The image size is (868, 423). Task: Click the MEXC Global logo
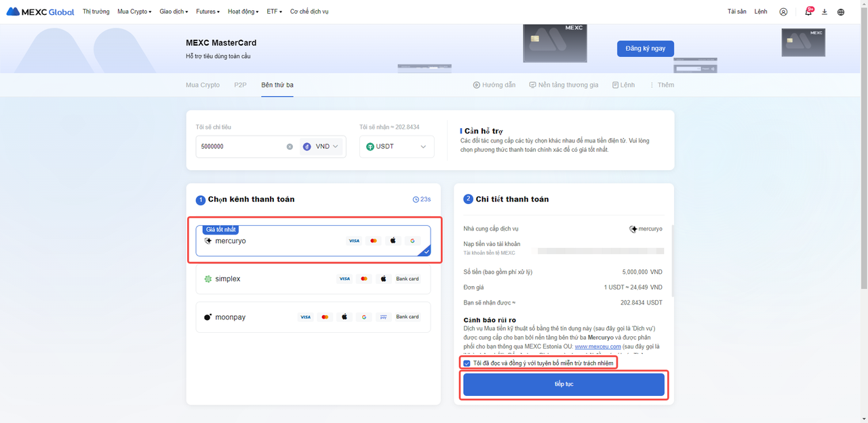tap(40, 12)
